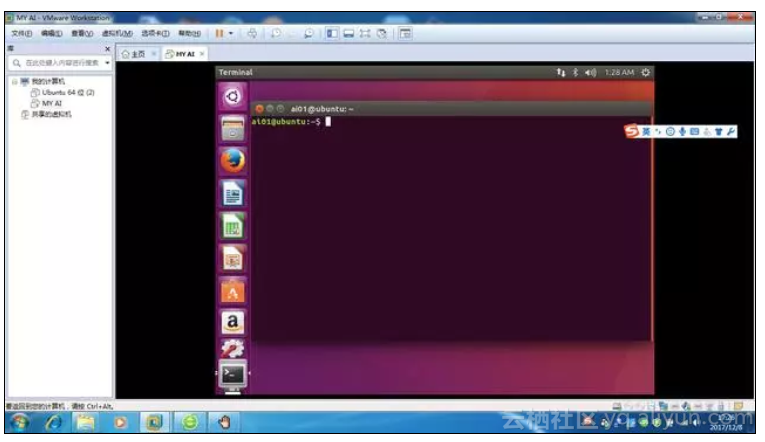Image resolution: width=765 pixels, height=442 pixels.
Task: Open the power options dropdown arrow beside pause
Action: point(231,33)
